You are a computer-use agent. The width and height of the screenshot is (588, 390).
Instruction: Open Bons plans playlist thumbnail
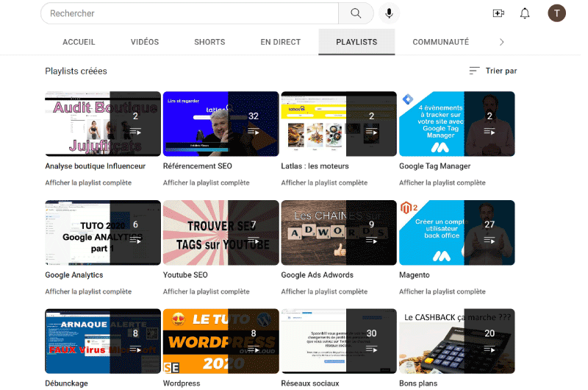(456, 341)
